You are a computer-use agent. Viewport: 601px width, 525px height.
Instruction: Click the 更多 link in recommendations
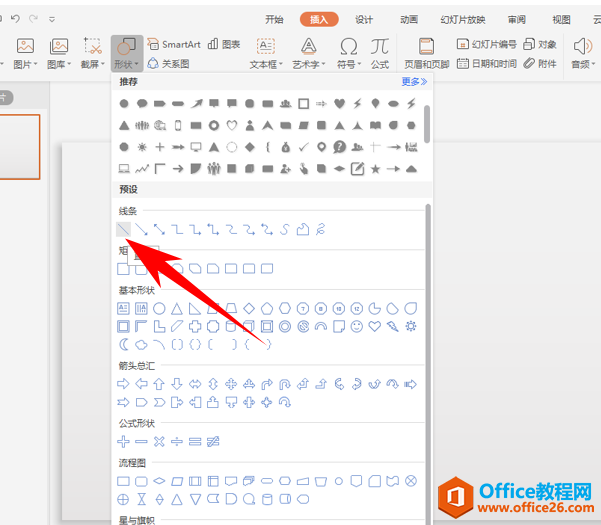click(414, 82)
